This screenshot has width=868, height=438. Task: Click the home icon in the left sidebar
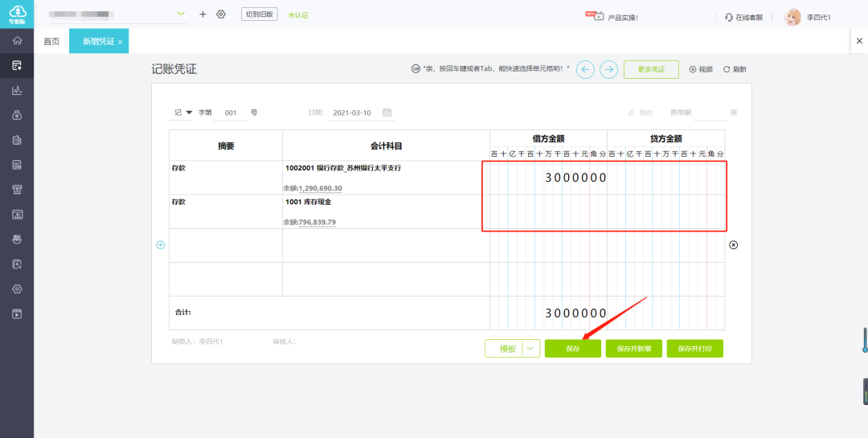tap(17, 40)
